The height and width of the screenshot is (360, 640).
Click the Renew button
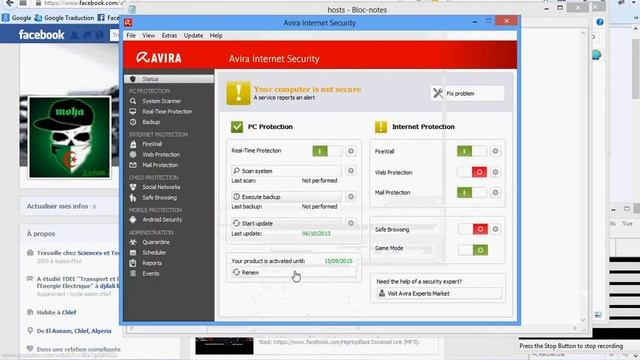click(293, 272)
